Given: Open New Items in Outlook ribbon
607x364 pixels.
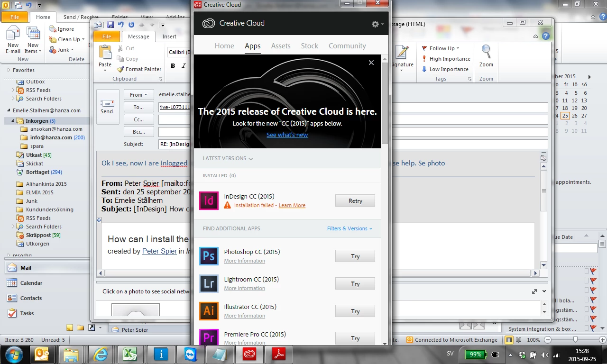Looking at the screenshot, I should click(x=33, y=41).
